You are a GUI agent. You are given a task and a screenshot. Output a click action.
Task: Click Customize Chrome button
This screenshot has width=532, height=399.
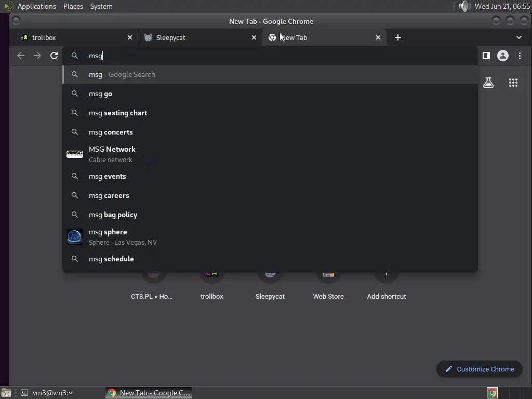[x=480, y=369]
